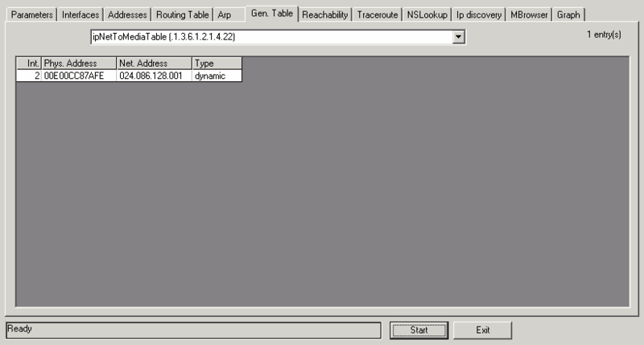
Task: Go to the Routing Table tab
Action: coord(183,14)
